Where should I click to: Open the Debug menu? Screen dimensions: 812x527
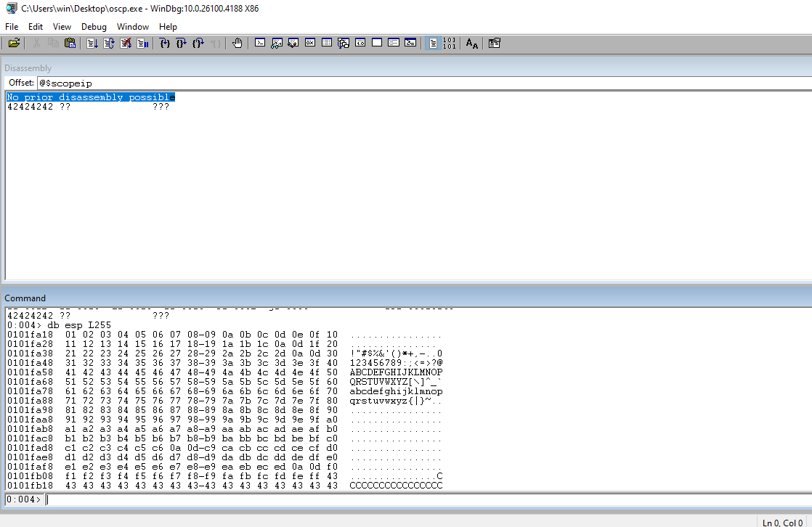click(94, 27)
